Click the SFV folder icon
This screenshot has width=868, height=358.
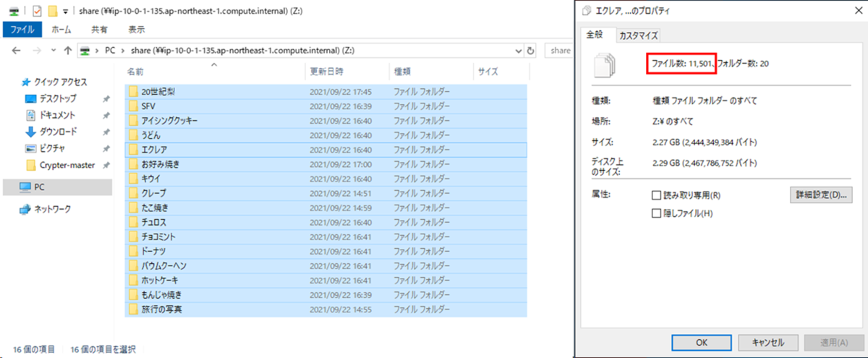click(133, 106)
